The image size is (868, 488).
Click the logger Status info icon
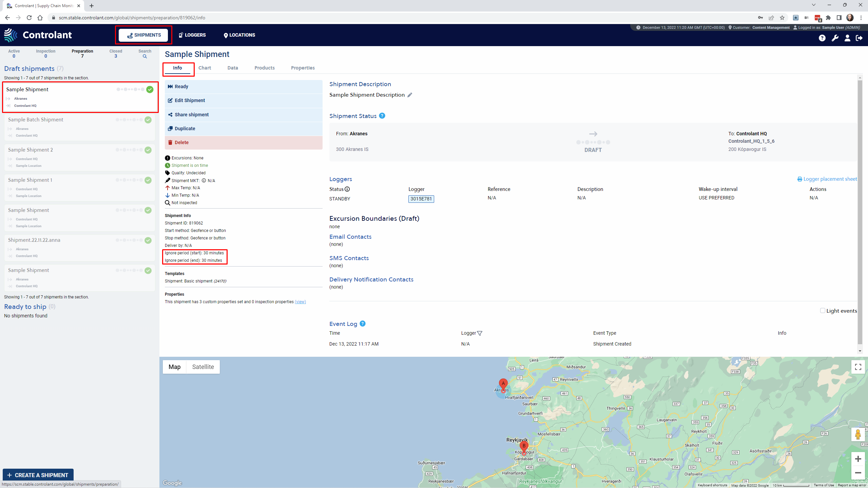click(x=347, y=189)
